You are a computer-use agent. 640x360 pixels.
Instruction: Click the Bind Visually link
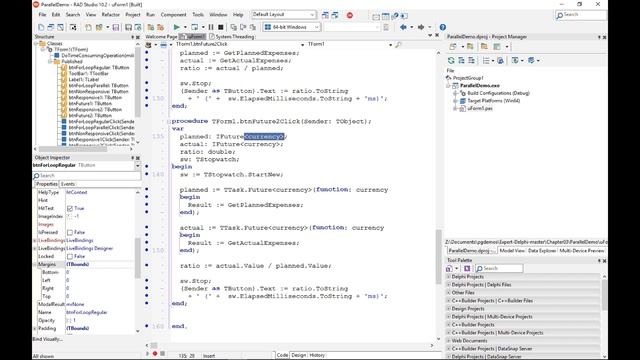(x=47, y=339)
